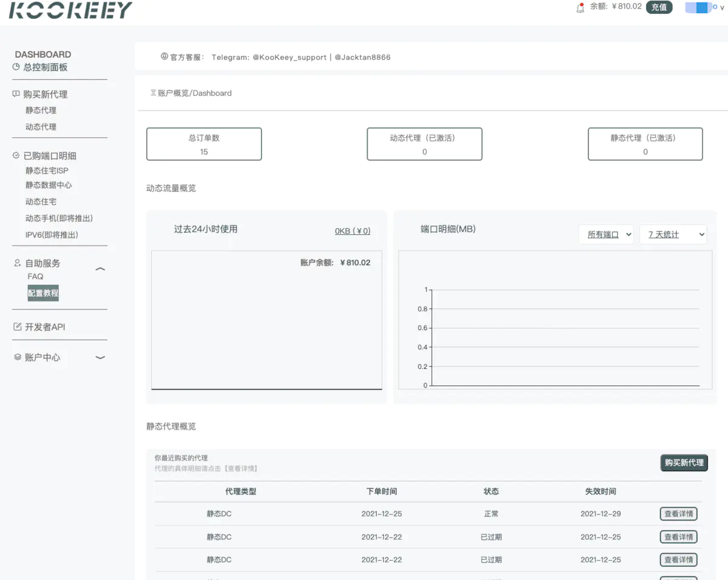Click the checkmark icon beside 已购端口明细
728x580 pixels.
[x=16, y=155]
